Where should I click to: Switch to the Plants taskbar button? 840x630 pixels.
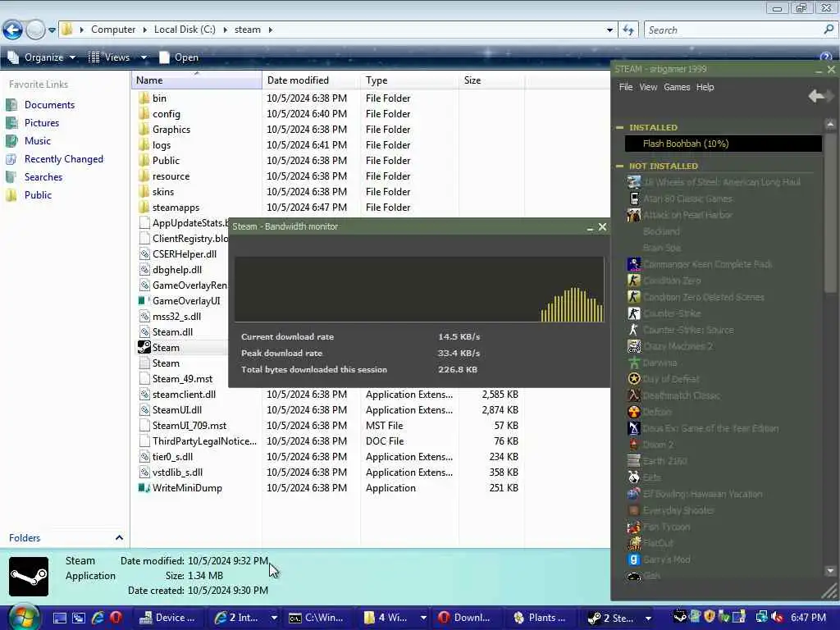[x=540, y=618]
